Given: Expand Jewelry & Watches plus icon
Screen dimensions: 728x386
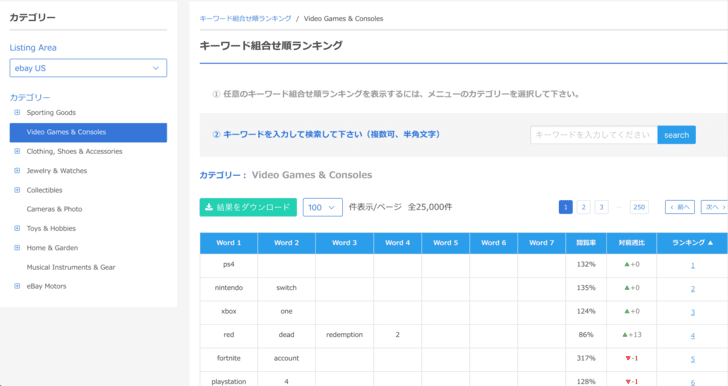Looking at the screenshot, I should (17, 170).
